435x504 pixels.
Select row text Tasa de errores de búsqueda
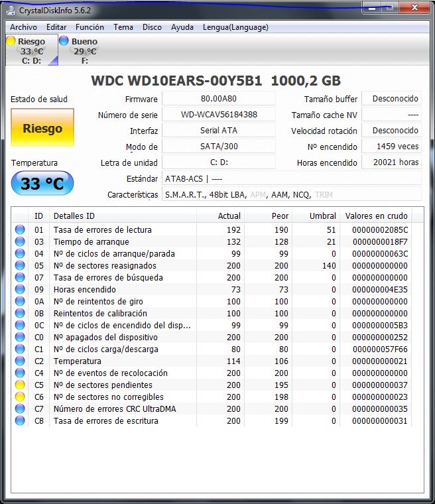(x=108, y=277)
